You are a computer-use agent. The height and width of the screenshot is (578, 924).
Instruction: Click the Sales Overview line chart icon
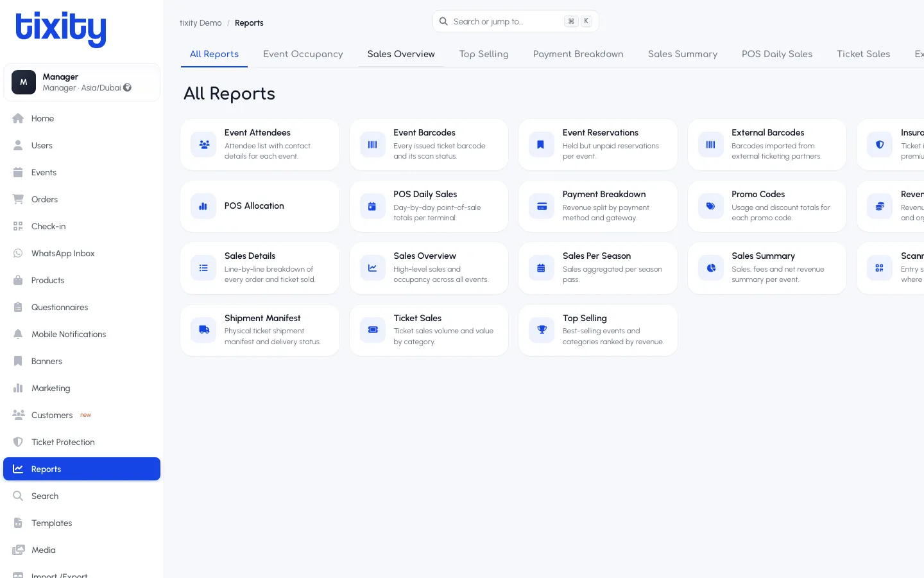(373, 268)
